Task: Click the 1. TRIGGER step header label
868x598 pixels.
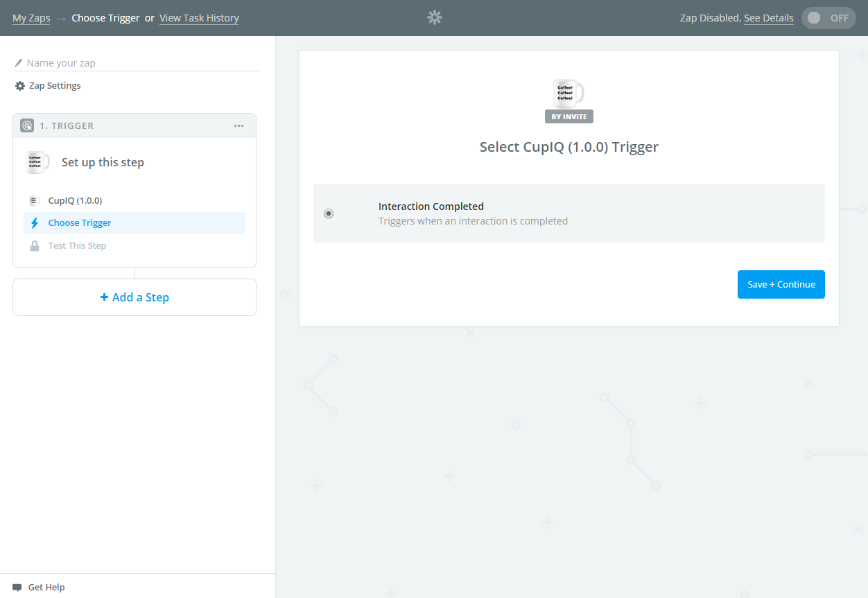Action: pos(67,125)
